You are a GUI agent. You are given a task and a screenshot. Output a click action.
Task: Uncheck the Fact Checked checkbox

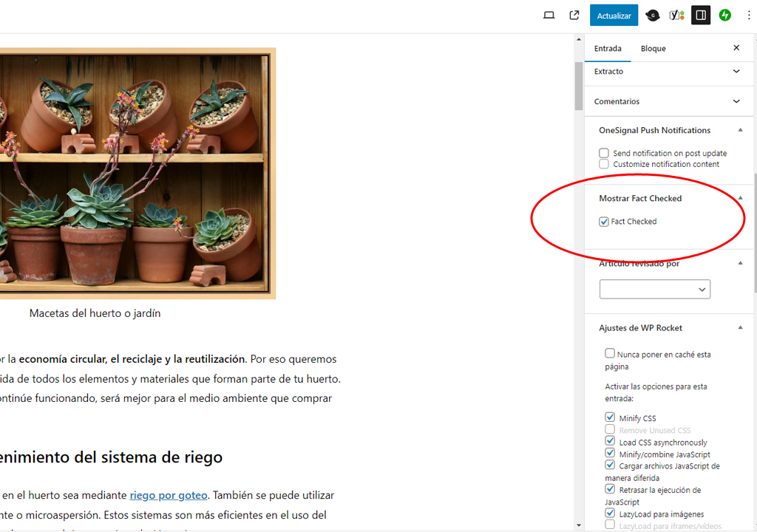603,222
